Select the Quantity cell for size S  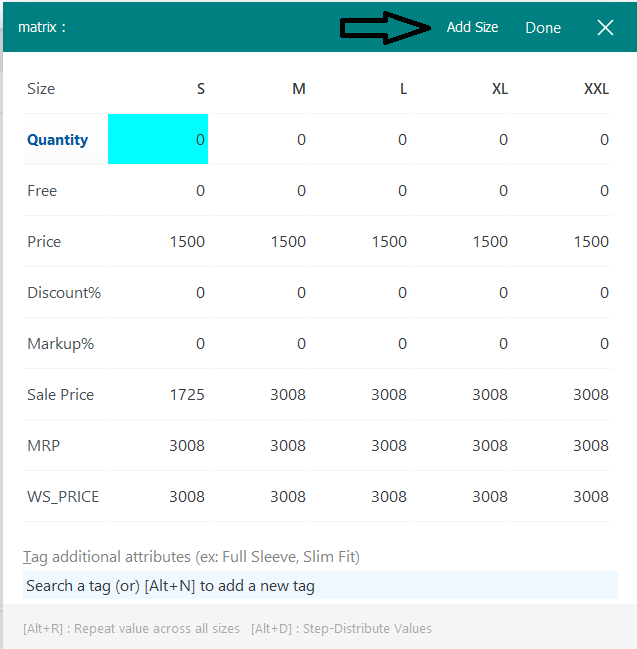(158, 139)
